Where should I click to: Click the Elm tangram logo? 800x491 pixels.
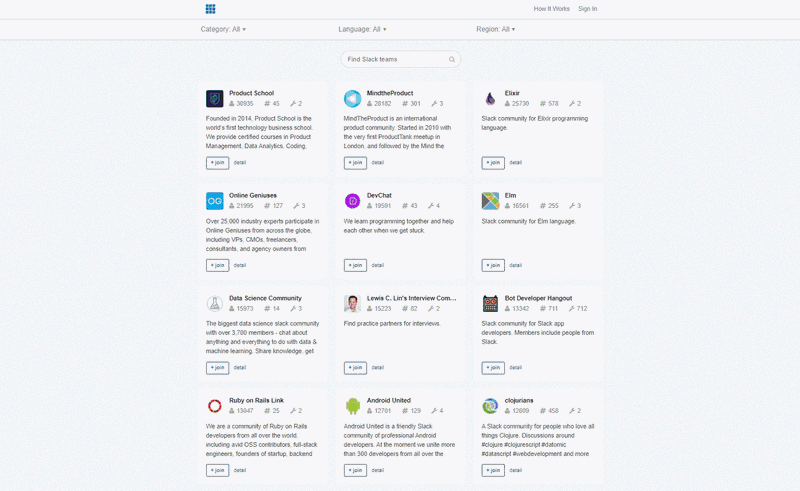[490, 201]
